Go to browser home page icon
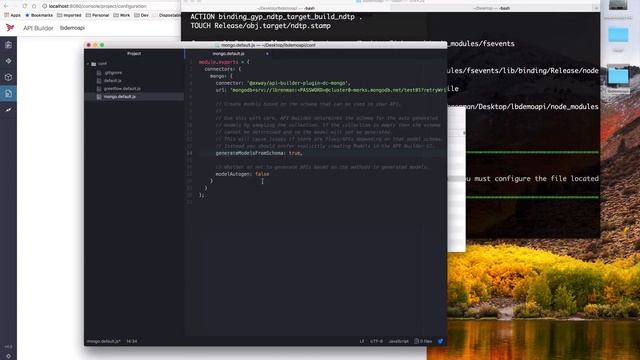The width and height of the screenshot is (640, 360). coord(34,6)
